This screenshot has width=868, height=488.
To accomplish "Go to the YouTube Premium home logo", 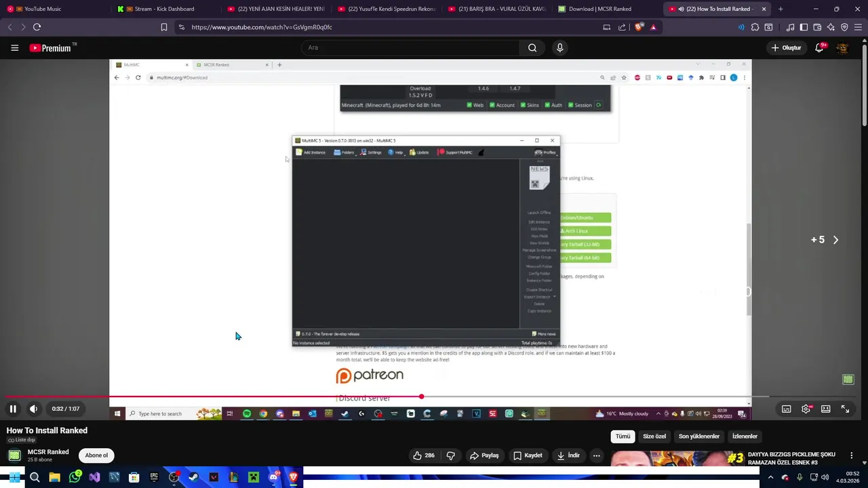I will [x=50, y=47].
